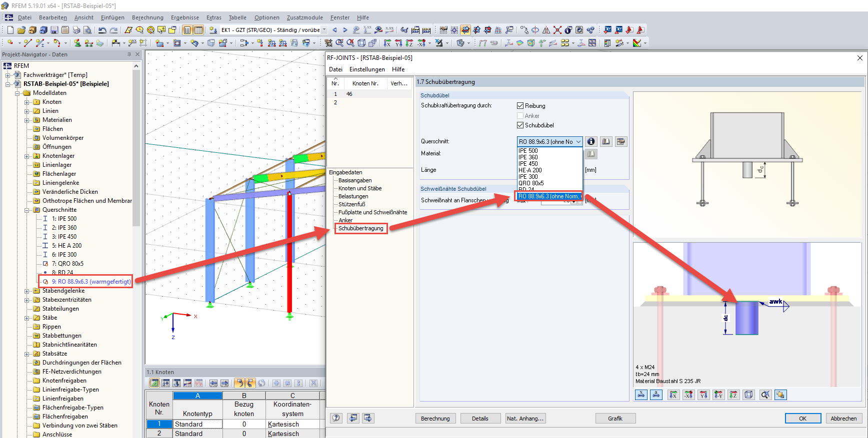Select cross-section 1: IPE 500 in navigator

[64, 219]
